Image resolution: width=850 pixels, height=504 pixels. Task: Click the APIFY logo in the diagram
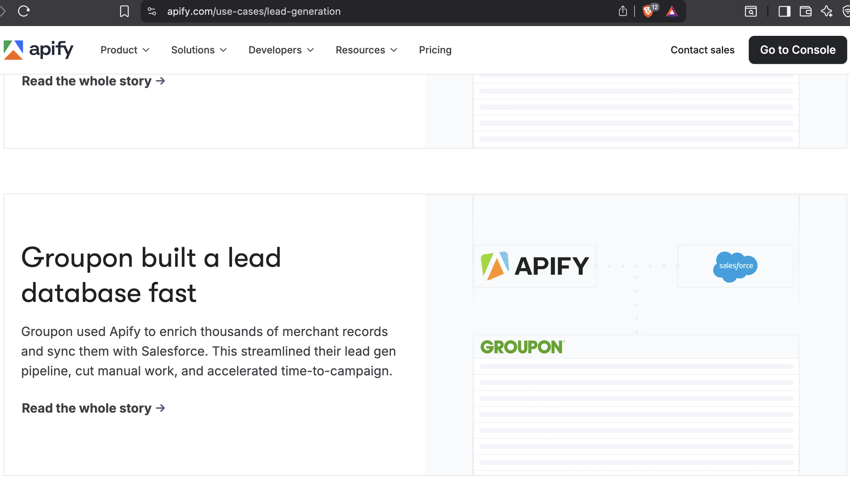tap(535, 266)
